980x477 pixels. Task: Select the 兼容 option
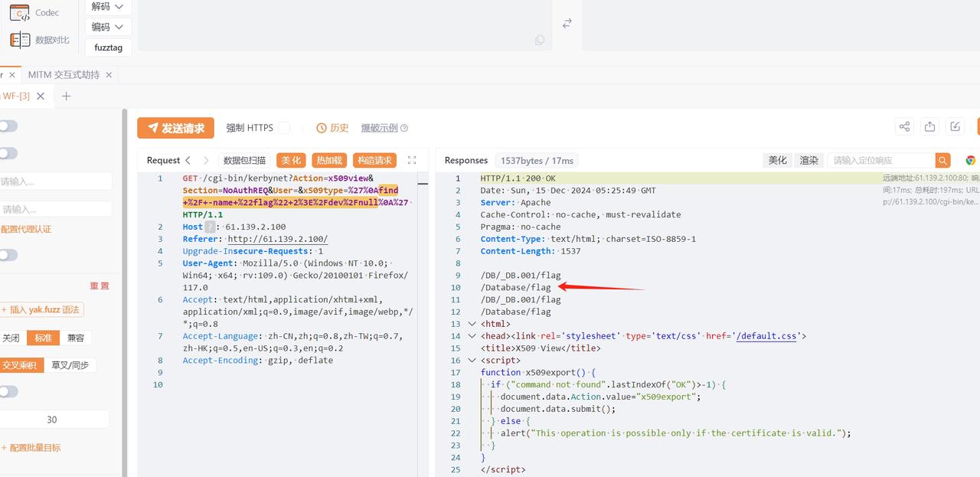pos(76,338)
